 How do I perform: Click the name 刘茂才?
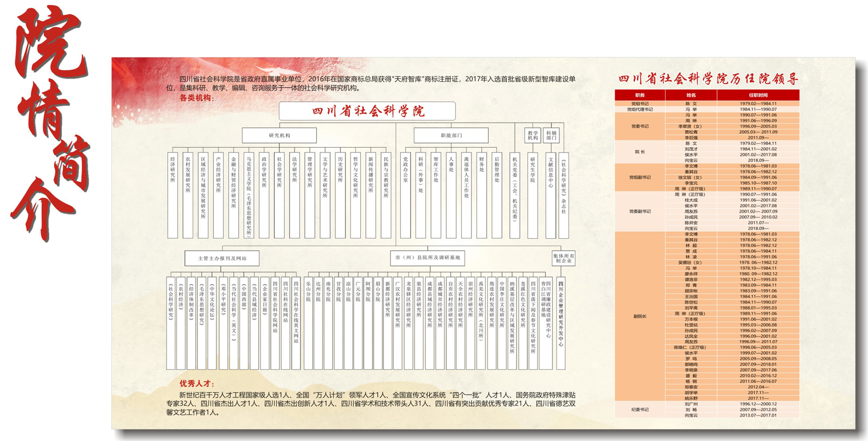691,149
